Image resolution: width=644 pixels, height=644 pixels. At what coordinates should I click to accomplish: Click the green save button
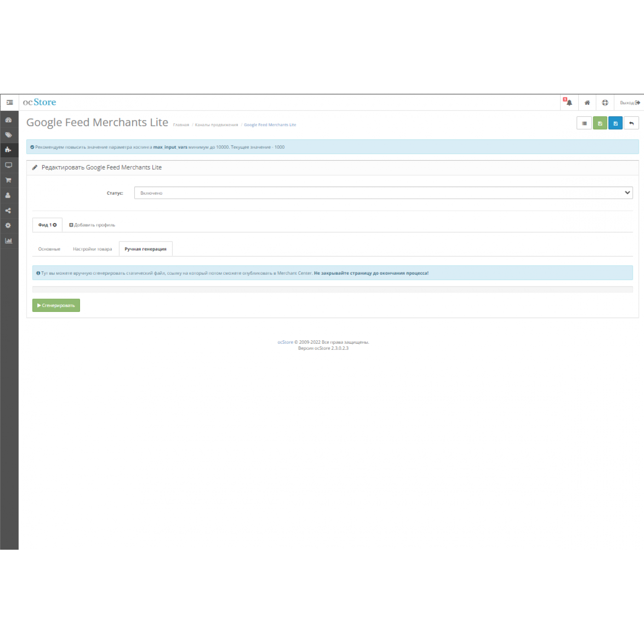600,123
